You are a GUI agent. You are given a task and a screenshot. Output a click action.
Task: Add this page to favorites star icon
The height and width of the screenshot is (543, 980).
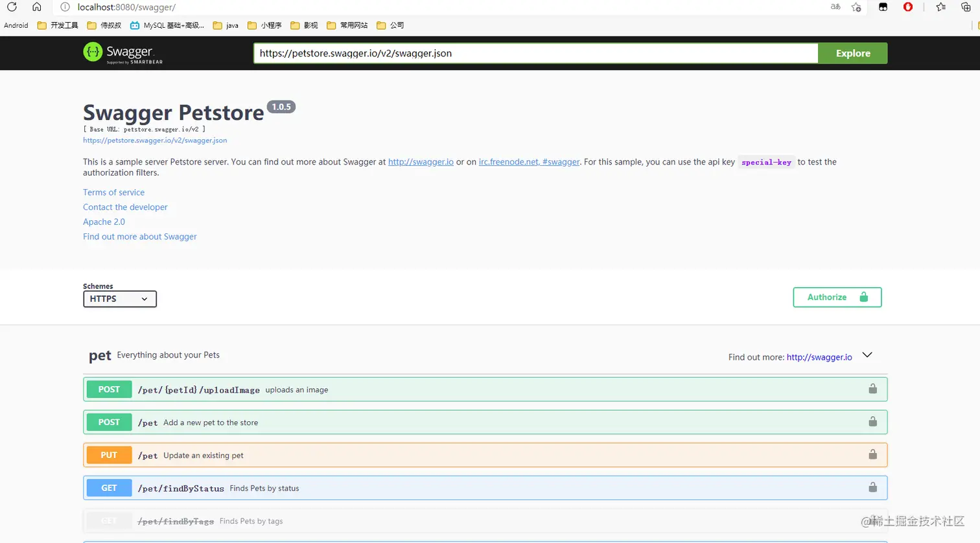click(856, 7)
